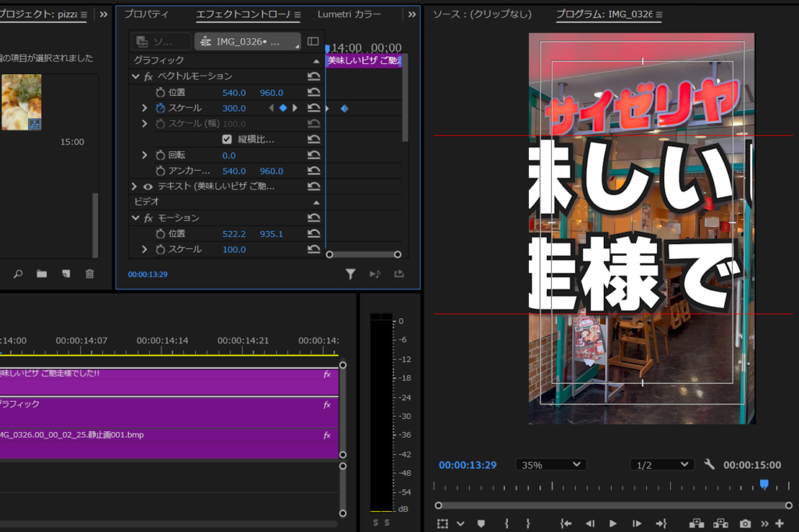Click the Play button in Program monitor
The width and height of the screenshot is (799, 532).
613,523
